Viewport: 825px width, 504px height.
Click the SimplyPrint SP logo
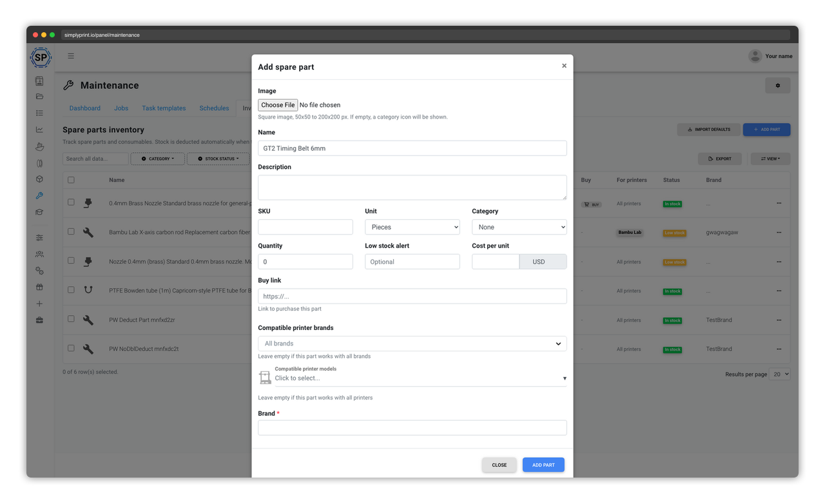click(x=41, y=57)
